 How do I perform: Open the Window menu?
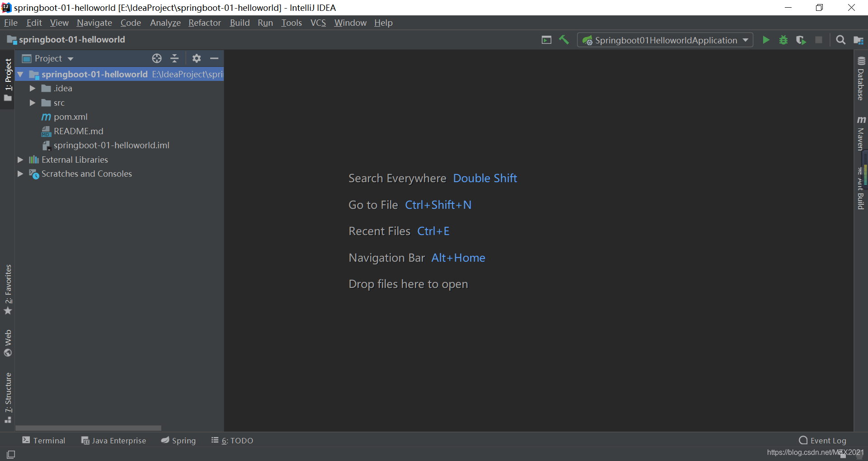350,23
